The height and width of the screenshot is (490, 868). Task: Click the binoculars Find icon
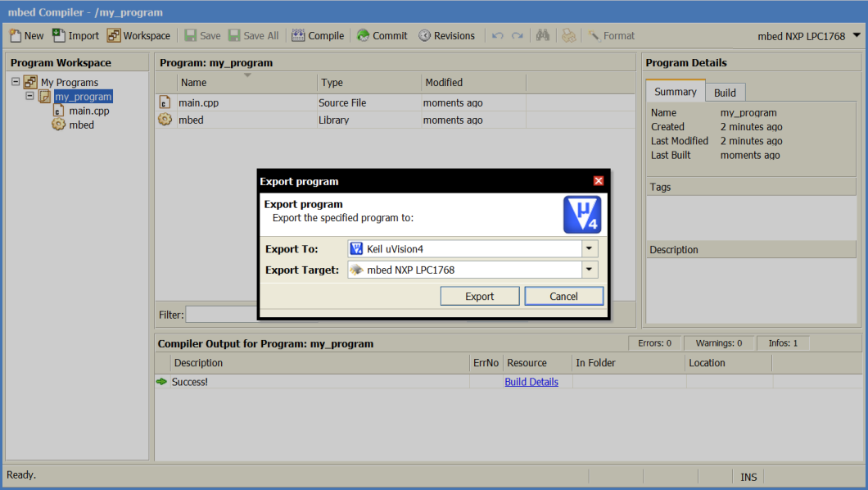click(x=542, y=35)
